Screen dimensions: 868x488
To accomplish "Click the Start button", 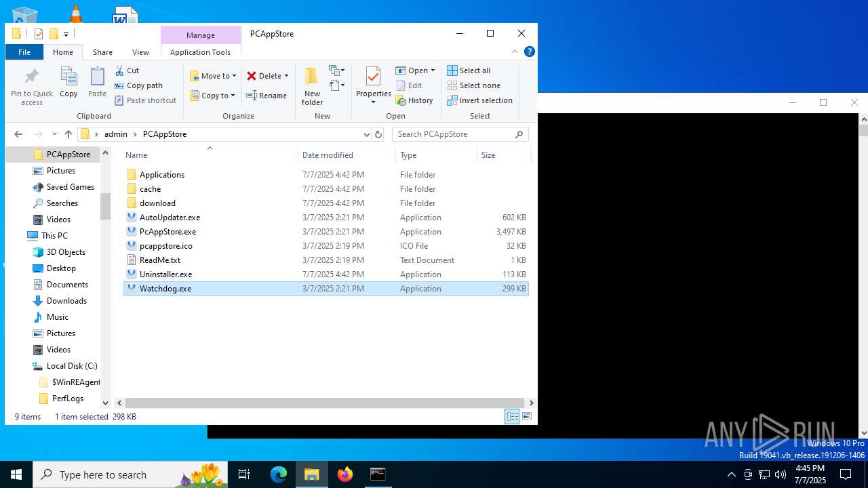I will point(16,474).
